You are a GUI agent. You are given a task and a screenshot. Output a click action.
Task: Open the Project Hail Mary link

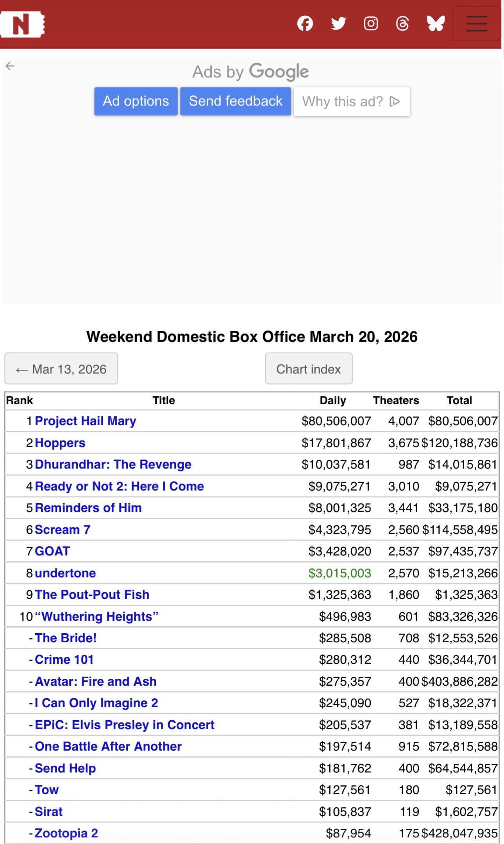86,421
